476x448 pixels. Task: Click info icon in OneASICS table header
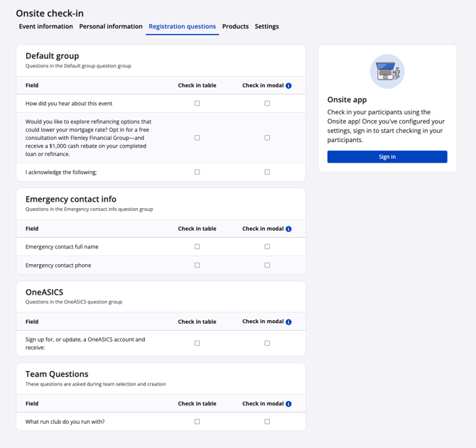288,322
